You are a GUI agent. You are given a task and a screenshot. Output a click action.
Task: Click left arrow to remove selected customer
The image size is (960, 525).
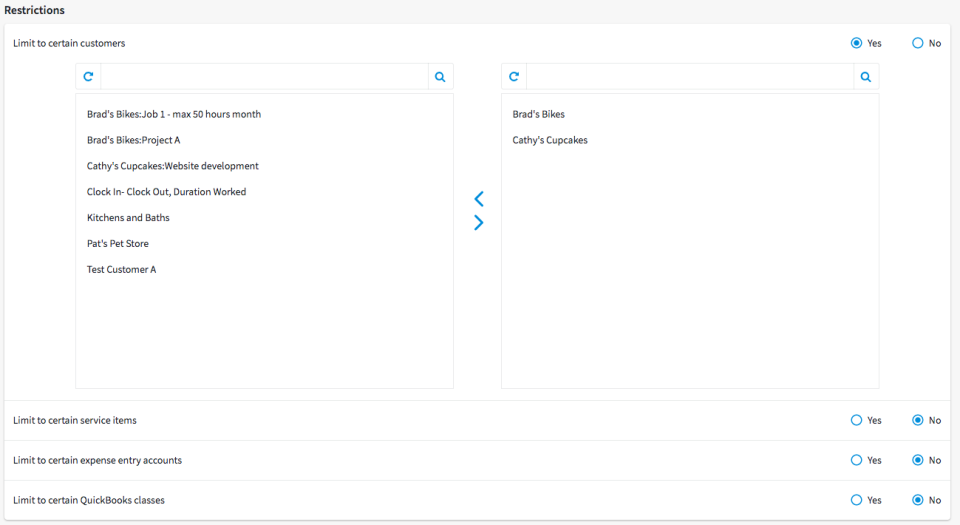(x=479, y=198)
